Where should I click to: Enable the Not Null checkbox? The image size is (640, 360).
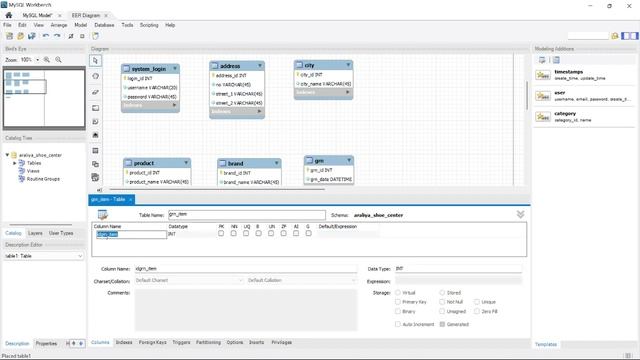pyautogui.click(x=442, y=302)
